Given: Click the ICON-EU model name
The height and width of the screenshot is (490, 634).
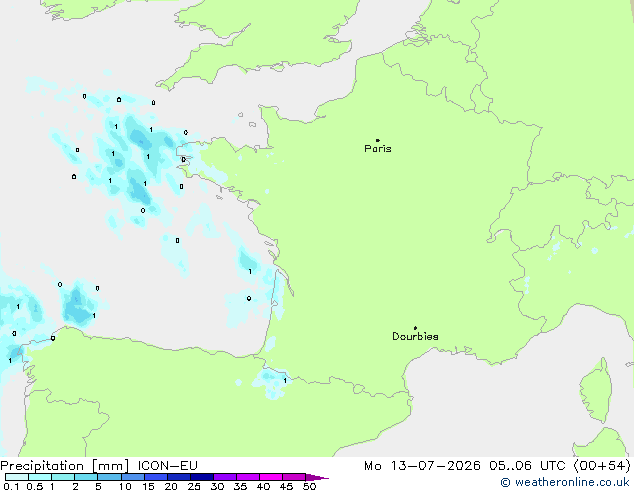Looking at the screenshot, I should pyautogui.click(x=167, y=466).
